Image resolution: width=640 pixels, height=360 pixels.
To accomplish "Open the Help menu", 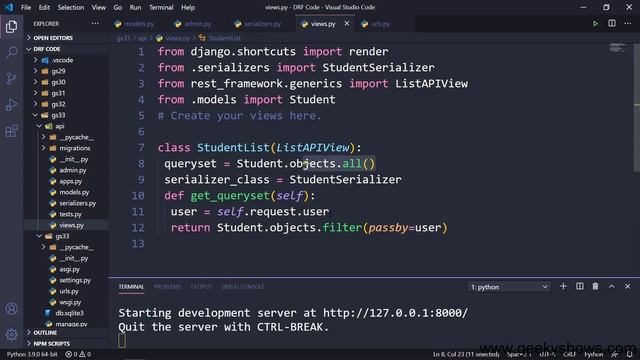I will coord(188,7).
